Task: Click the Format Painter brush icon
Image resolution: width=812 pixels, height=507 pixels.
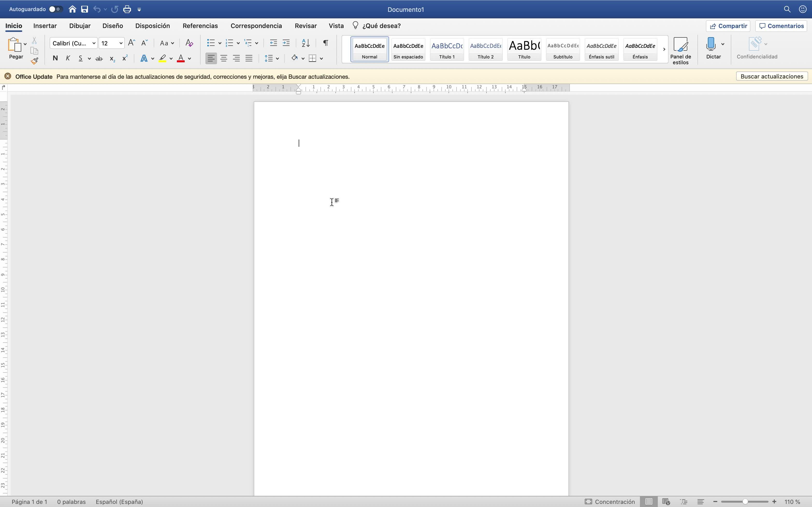Action: 34,61
